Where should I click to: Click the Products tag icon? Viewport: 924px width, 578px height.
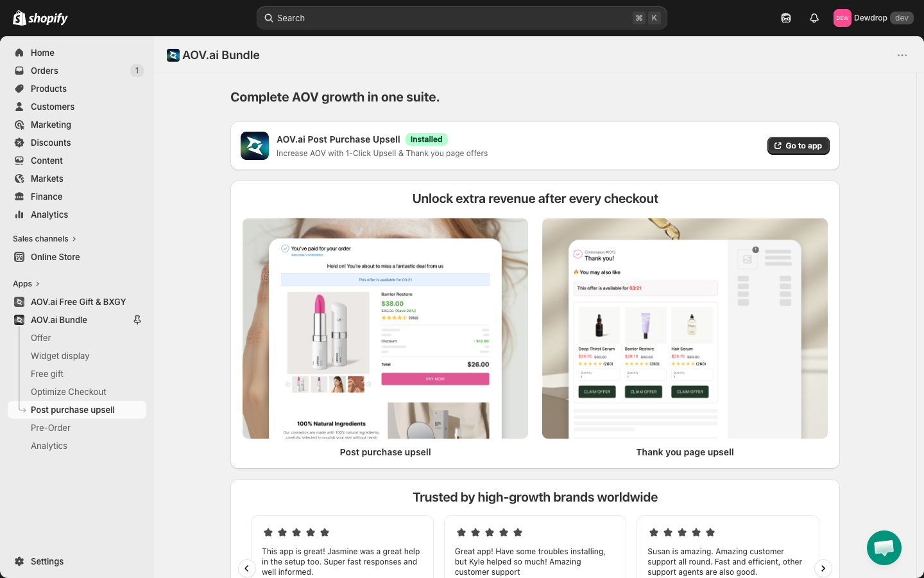19,89
